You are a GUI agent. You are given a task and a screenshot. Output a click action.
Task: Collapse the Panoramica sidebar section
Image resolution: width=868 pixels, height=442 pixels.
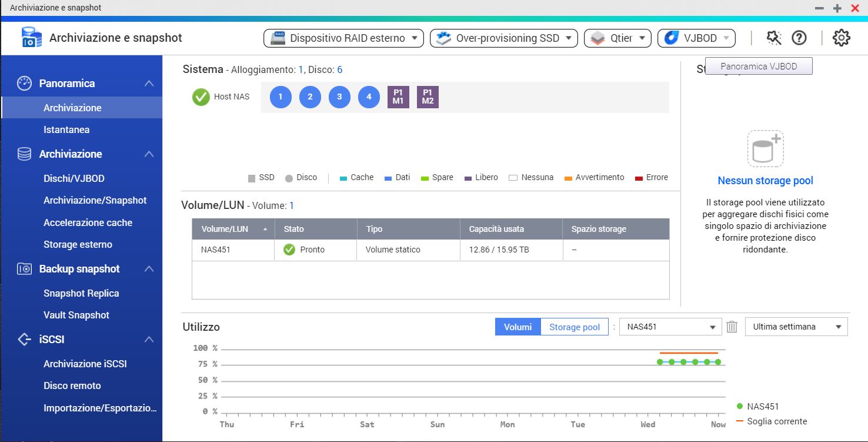[149, 84]
